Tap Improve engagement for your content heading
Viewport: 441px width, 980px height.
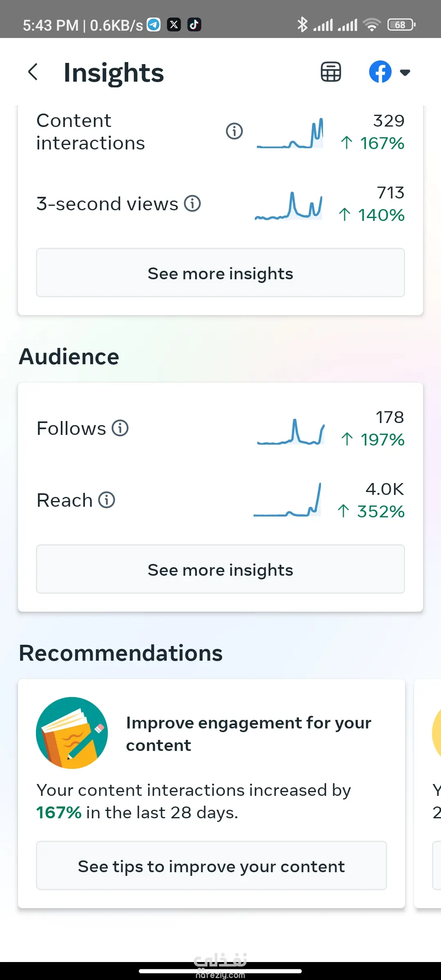pos(248,734)
